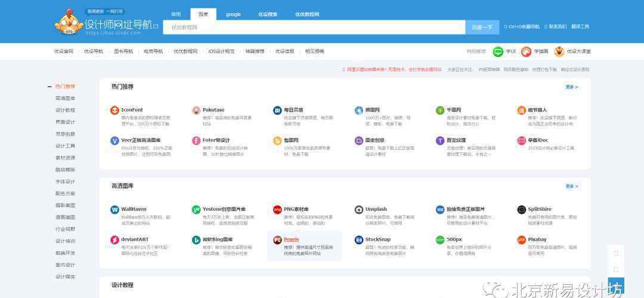The width and height of the screenshot is (644, 298).
Task: Go to 界面设计 in left sidebar
Action: click(66, 122)
